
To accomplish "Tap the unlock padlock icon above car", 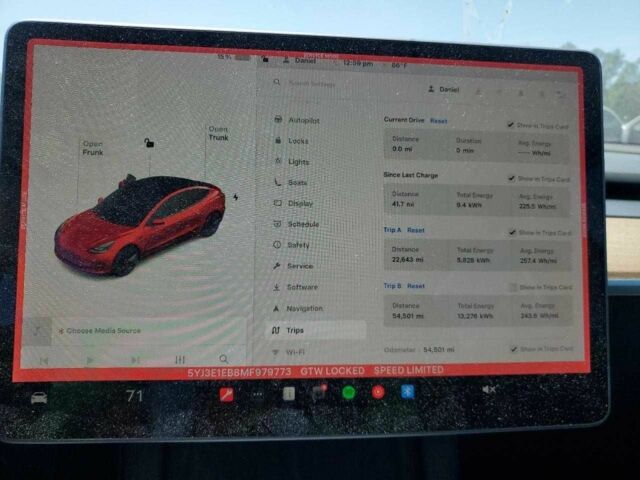I will 149,142.
